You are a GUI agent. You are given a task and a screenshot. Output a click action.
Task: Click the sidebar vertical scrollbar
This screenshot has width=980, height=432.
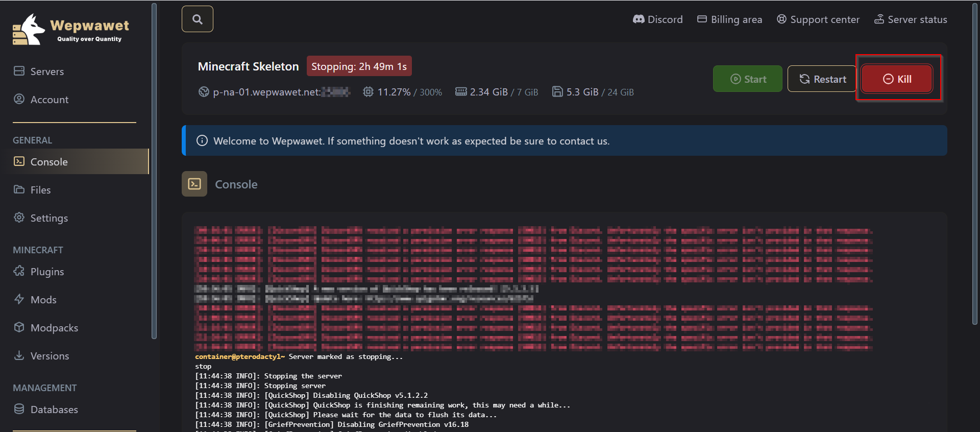154,171
